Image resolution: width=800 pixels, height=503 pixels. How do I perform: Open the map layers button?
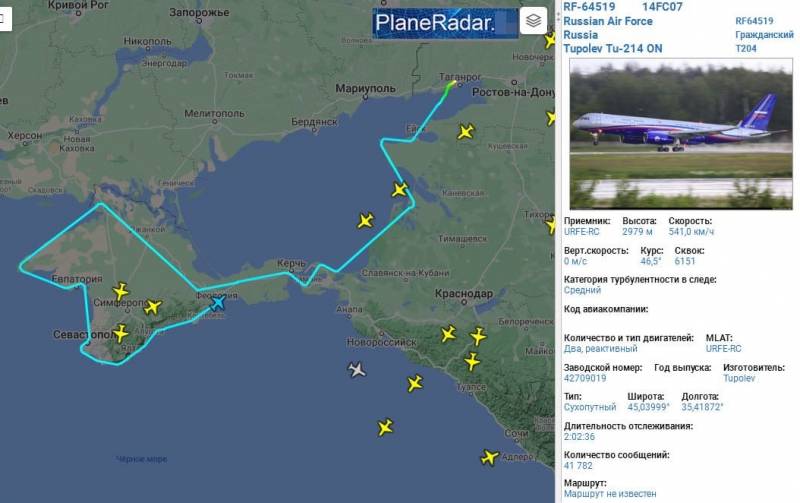[533, 21]
